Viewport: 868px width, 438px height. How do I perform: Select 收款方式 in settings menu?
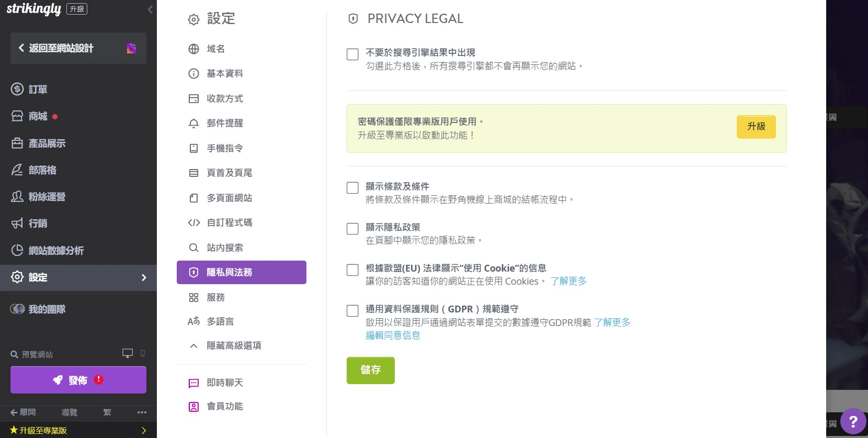coord(225,98)
